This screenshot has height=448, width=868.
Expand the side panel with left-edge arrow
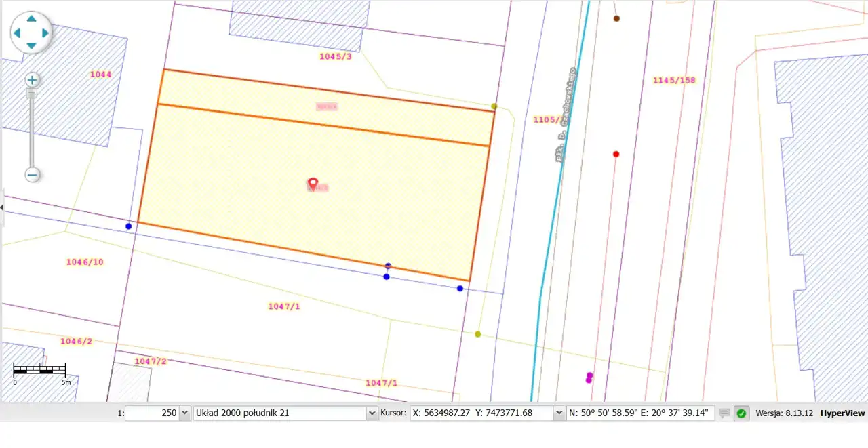2,207
